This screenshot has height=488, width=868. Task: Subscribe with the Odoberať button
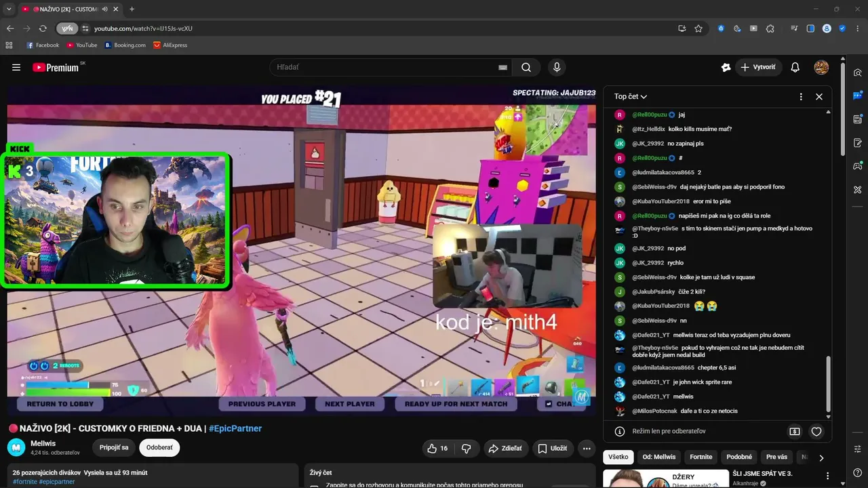point(159,448)
